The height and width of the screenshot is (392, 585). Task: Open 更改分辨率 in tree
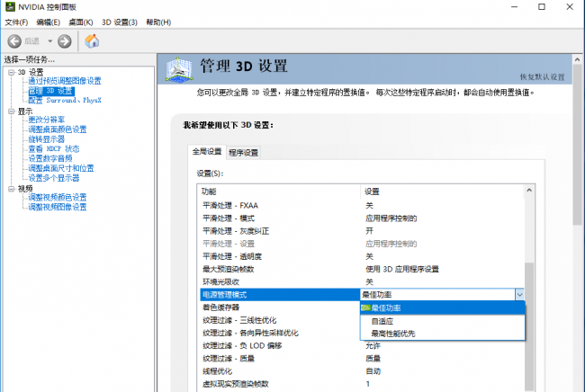coord(46,120)
